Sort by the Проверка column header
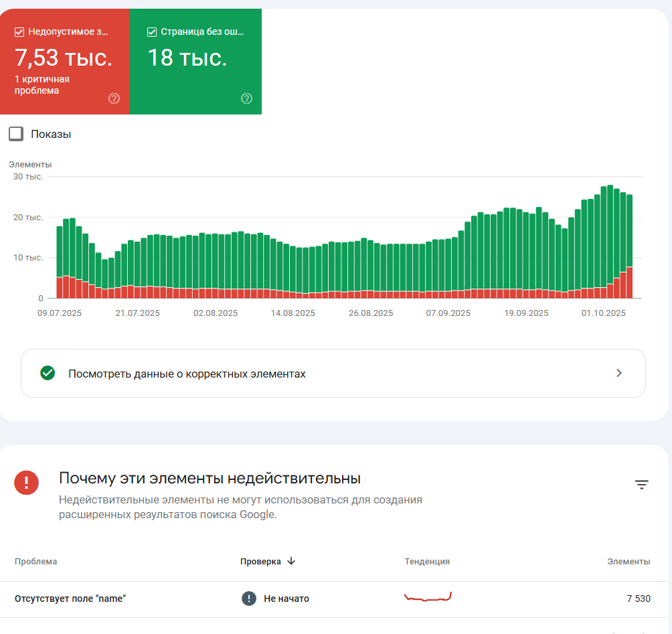 pos(260,562)
